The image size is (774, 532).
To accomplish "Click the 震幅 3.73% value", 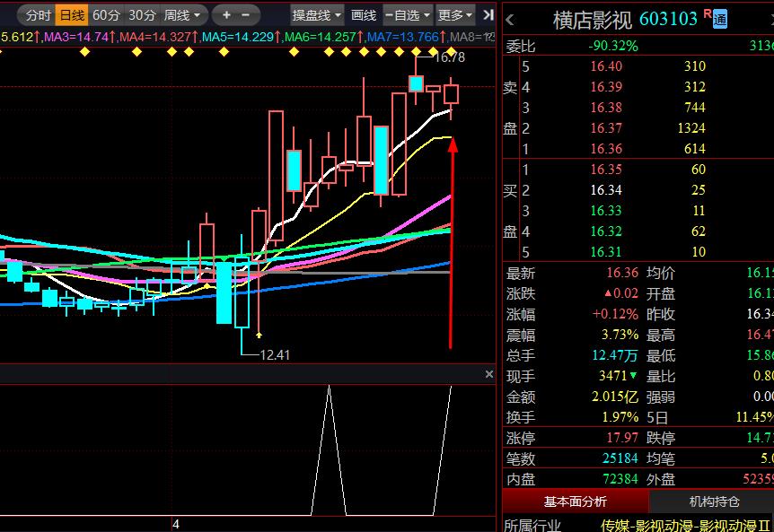I will click(x=620, y=335).
